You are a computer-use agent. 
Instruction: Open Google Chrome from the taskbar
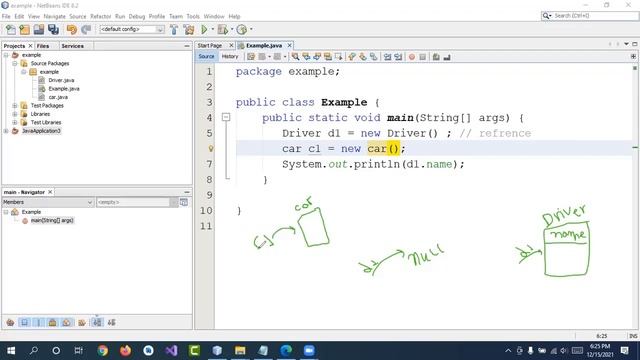click(x=102, y=351)
